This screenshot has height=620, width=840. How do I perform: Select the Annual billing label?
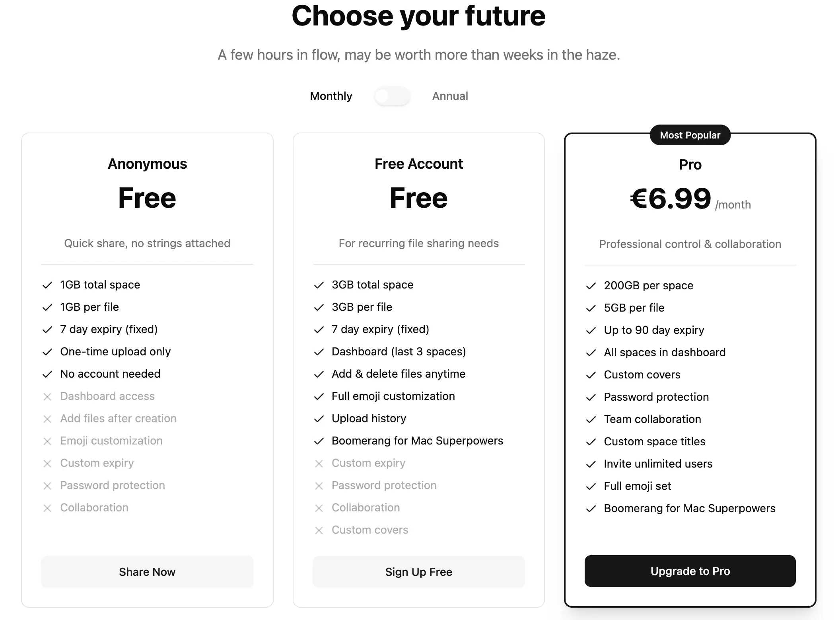[450, 96]
